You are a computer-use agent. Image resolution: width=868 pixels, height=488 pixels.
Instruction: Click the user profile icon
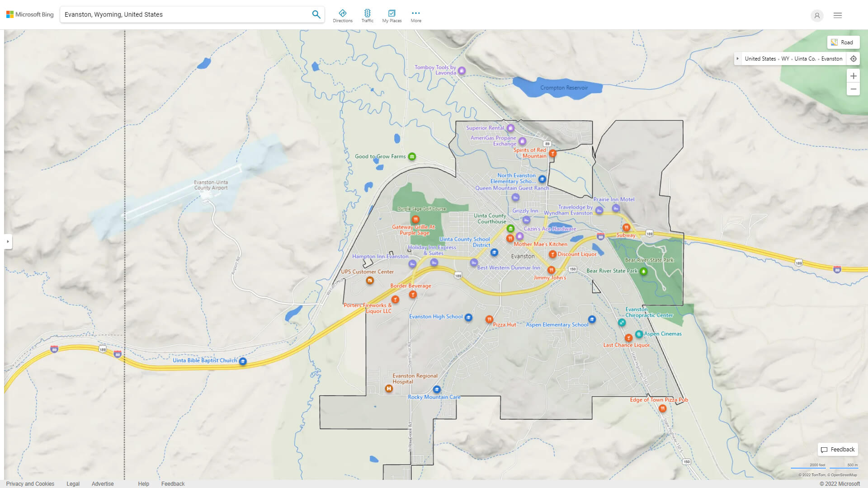817,15
